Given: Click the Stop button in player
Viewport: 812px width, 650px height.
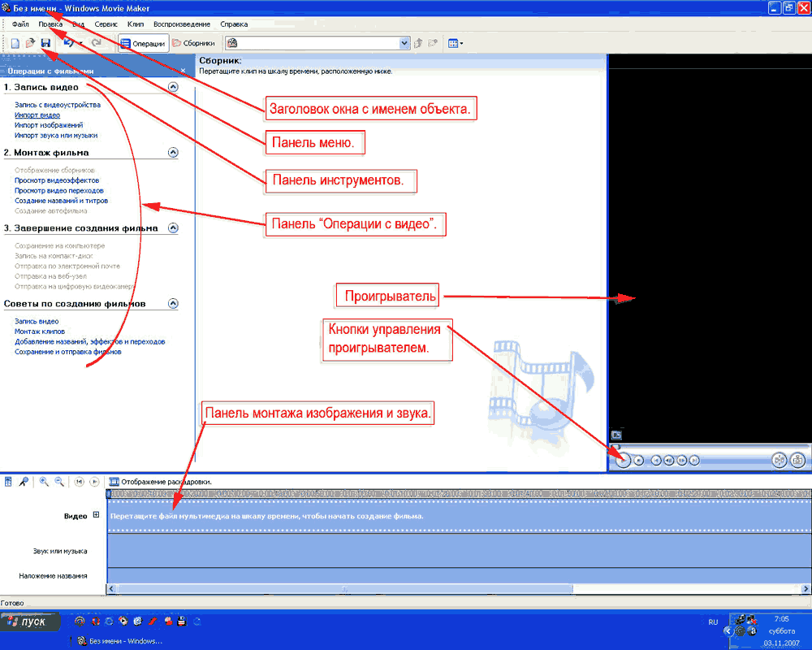Looking at the screenshot, I should 639,461.
